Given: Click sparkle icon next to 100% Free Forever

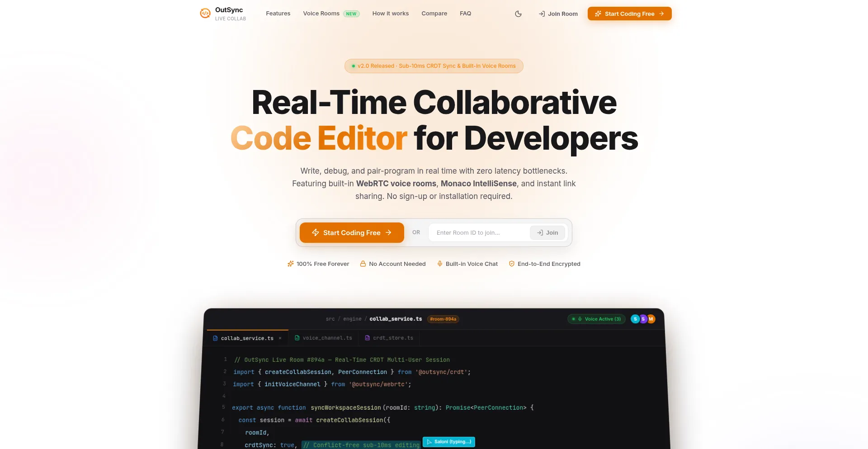Looking at the screenshot, I should (x=291, y=264).
